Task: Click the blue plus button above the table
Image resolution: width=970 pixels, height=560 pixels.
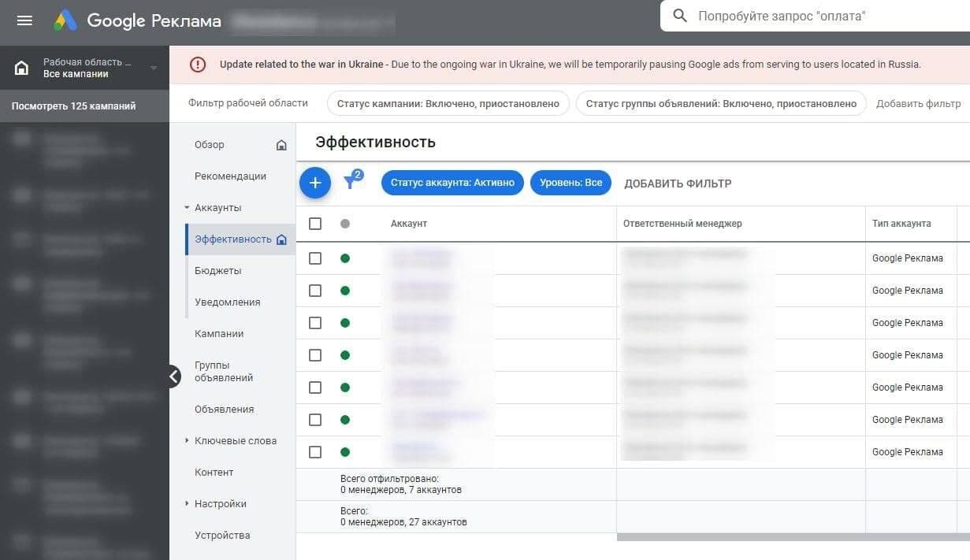Action: [x=314, y=182]
